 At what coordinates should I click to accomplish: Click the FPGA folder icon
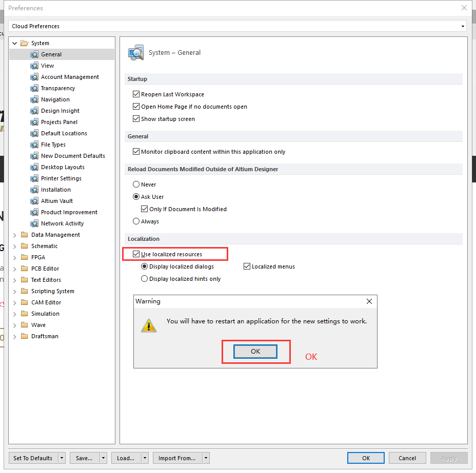[x=24, y=257]
